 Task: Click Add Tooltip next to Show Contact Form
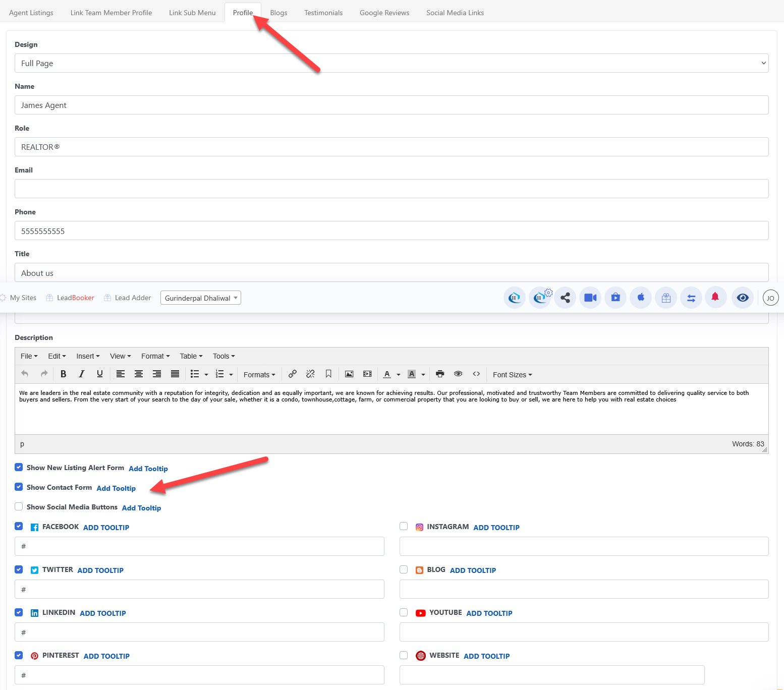pyautogui.click(x=116, y=488)
